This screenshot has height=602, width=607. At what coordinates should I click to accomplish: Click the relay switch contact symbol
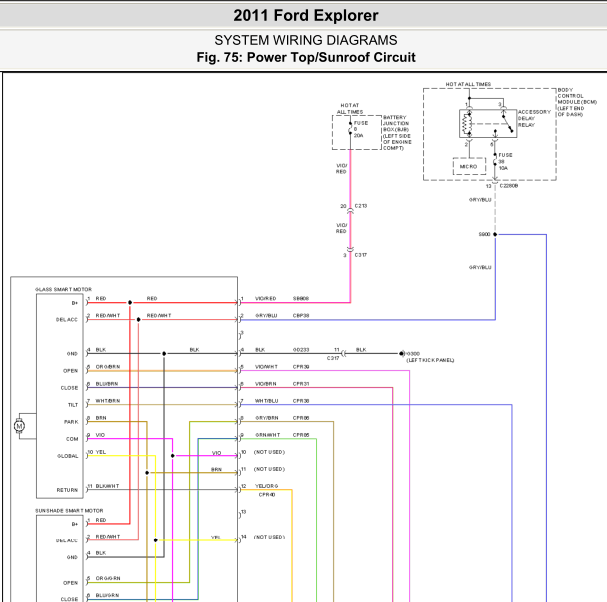[x=508, y=123]
